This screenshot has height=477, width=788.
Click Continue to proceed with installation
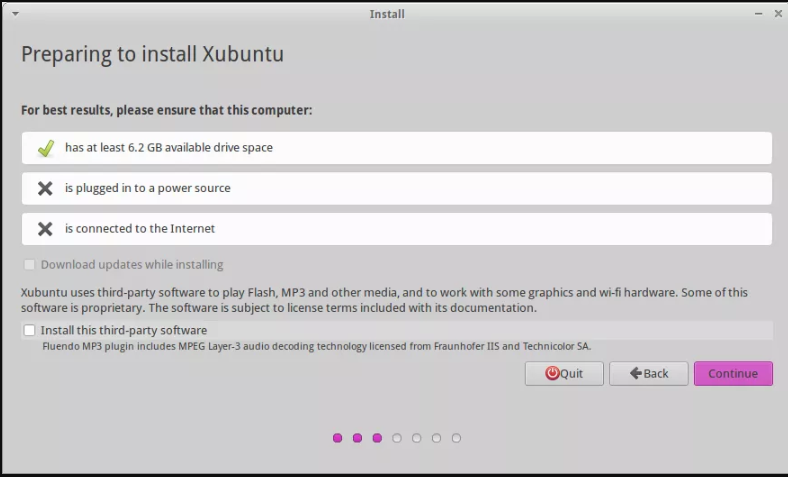(x=733, y=373)
